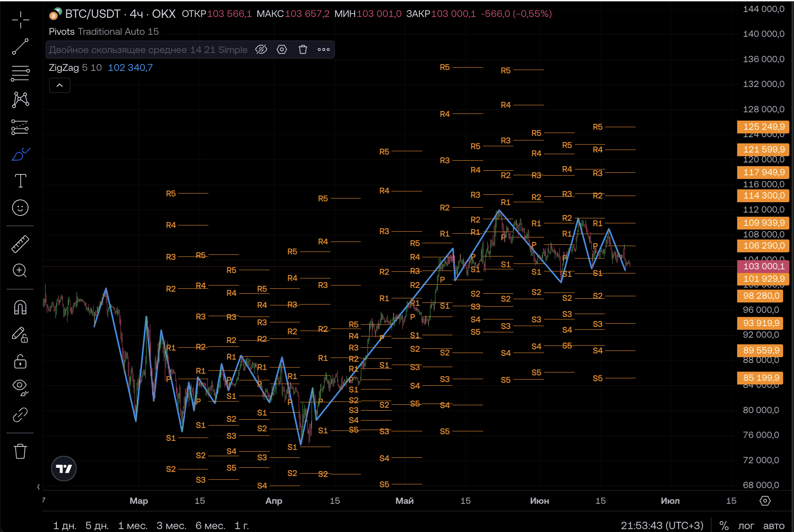Open double moving average indicator settings
794x532 pixels.
pyautogui.click(x=282, y=50)
